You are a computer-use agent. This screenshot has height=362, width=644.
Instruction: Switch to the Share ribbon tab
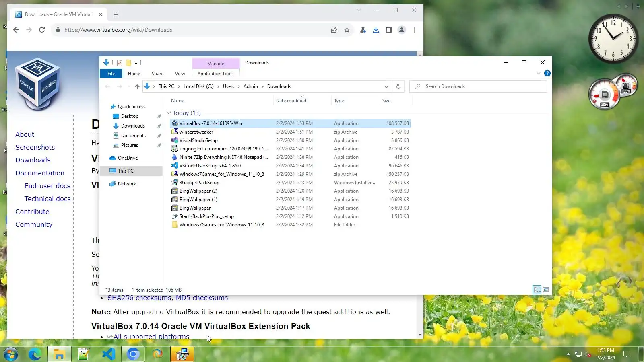tap(157, 74)
